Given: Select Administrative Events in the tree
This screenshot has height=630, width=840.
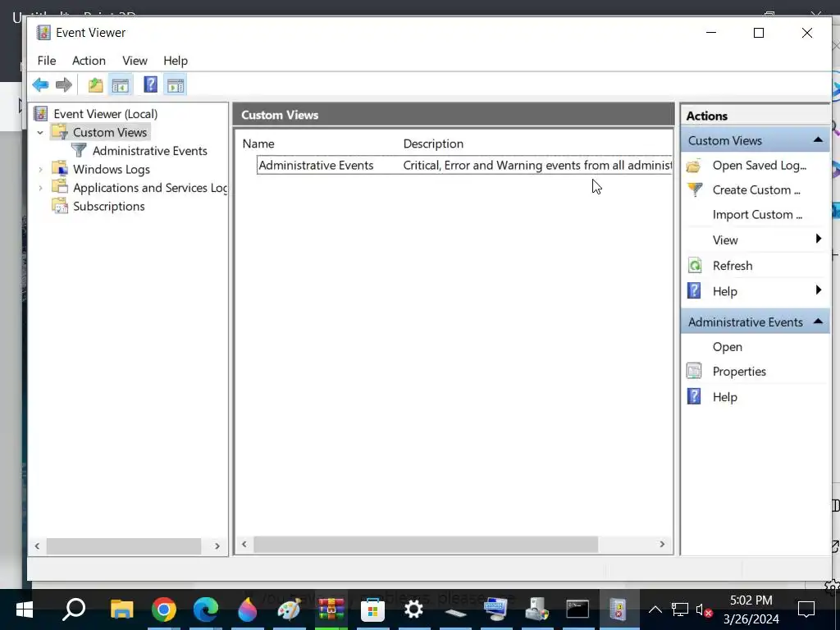Looking at the screenshot, I should 150,151.
